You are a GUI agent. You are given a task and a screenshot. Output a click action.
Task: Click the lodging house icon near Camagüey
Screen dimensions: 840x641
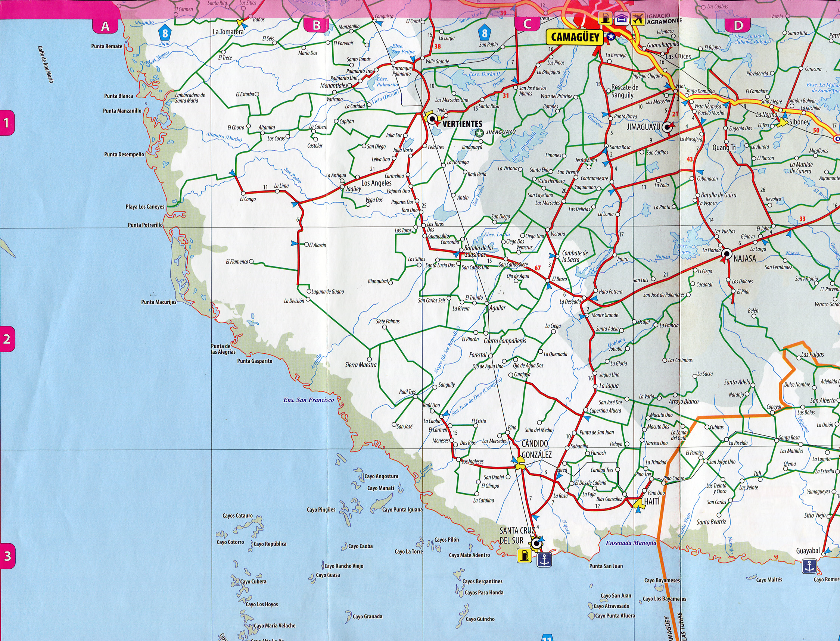[621, 18]
